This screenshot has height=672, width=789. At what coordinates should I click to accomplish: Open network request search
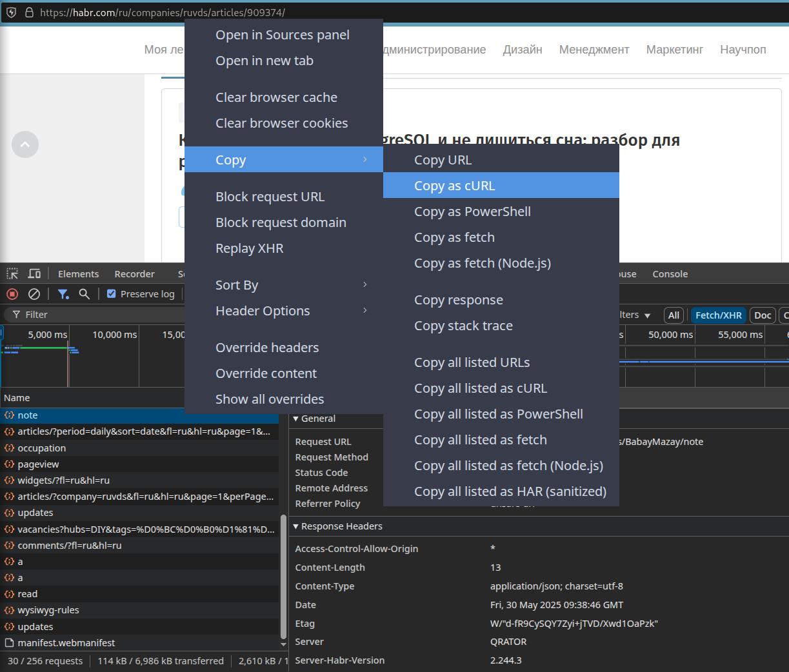point(84,294)
